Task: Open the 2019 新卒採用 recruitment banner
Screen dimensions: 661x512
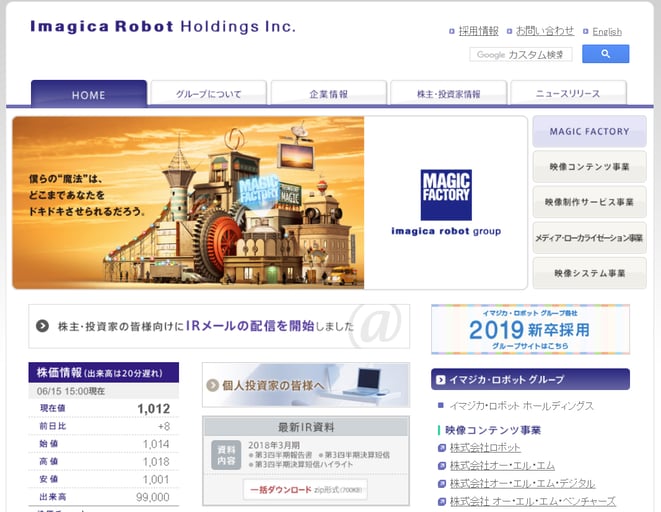Action: pyautogui.click(x=530, y=329)
